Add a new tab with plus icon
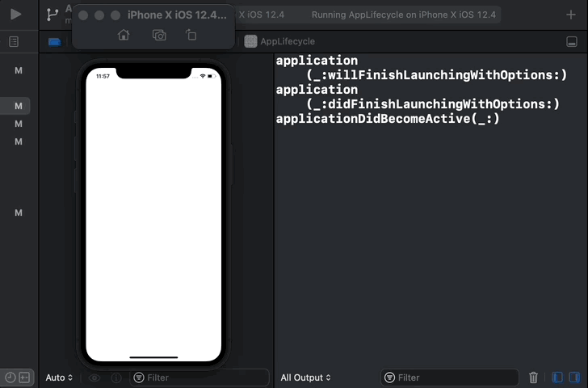The image size is (588, 388). 571,15
